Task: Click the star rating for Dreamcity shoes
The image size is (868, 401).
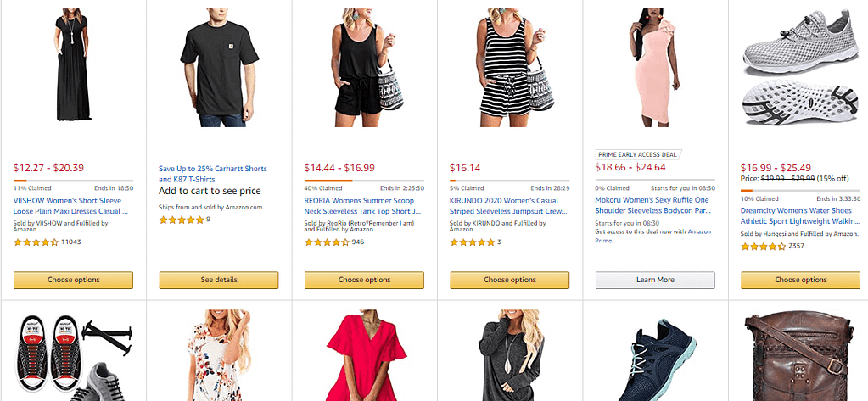Action: 763,247
